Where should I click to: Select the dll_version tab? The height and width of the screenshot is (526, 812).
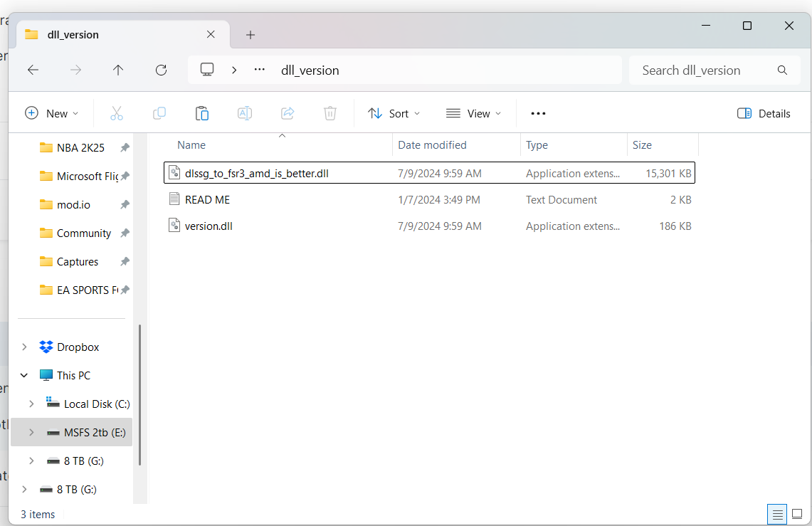tap(123, 35)
